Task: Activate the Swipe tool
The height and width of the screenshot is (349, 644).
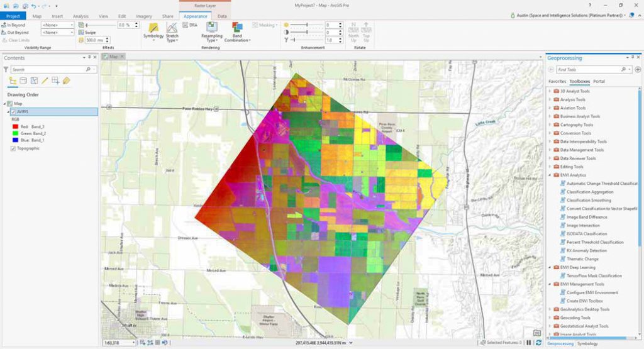Action: [x=87, y=33]
